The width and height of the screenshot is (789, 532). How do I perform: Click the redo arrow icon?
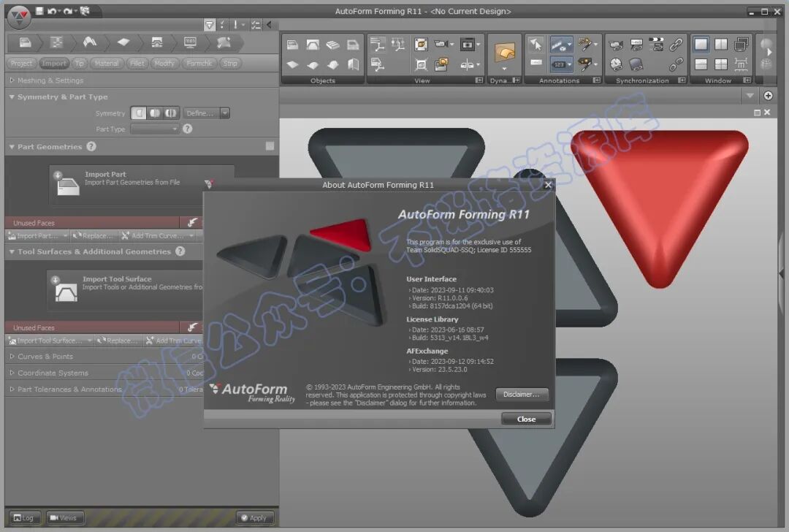[67, 10]
